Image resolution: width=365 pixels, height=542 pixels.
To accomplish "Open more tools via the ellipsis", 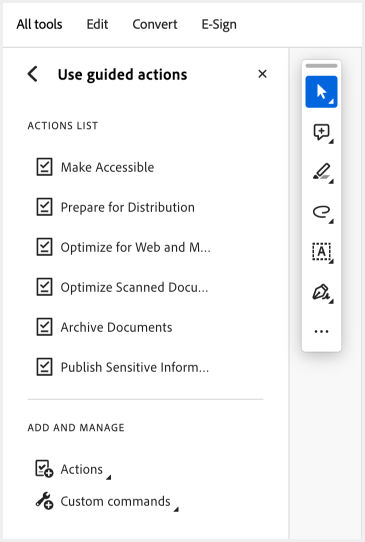I will click(x=321, y=331).
